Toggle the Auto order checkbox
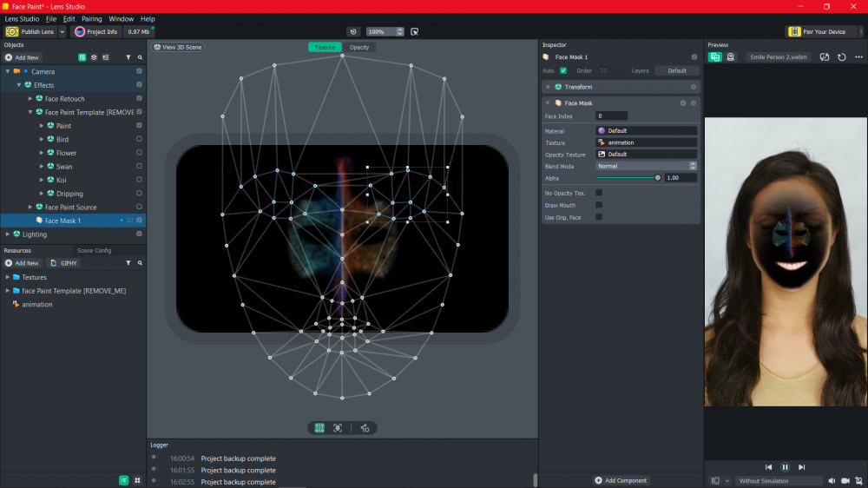This screenshot has height=488, width=868. pos(563,70)
